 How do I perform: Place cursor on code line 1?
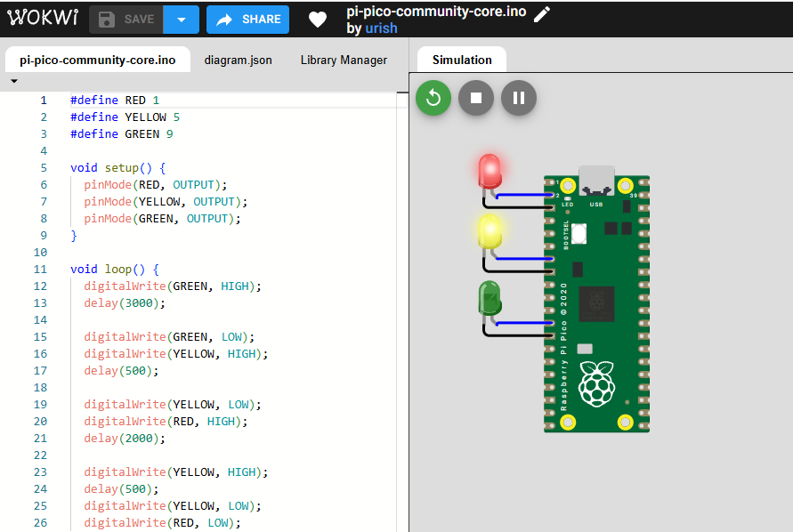click(x=232, y=101)
